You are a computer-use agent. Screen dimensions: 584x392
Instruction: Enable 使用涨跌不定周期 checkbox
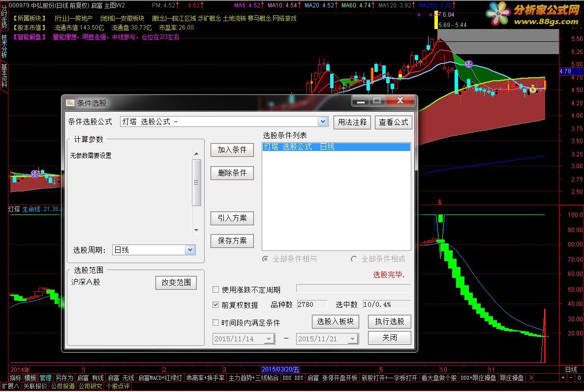(x=215, y=290)
